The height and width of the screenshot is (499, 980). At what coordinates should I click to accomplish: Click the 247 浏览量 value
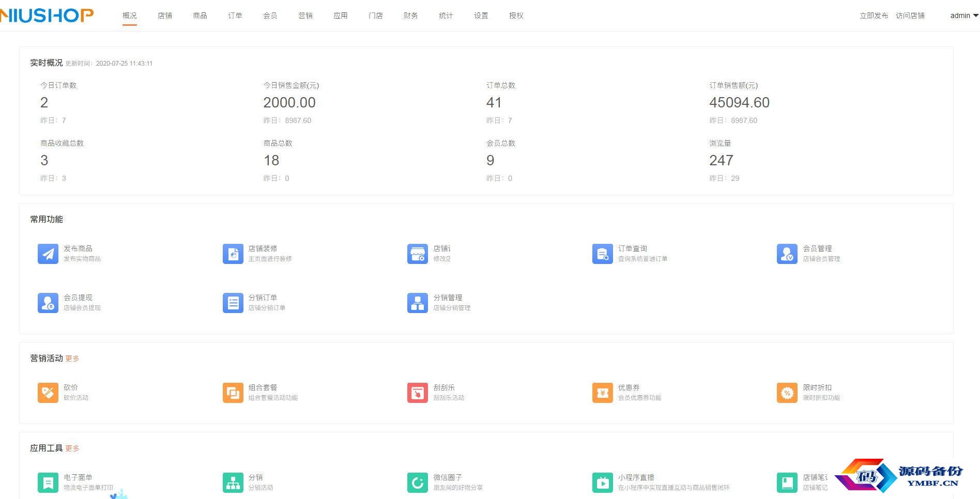tap(721, 160)
